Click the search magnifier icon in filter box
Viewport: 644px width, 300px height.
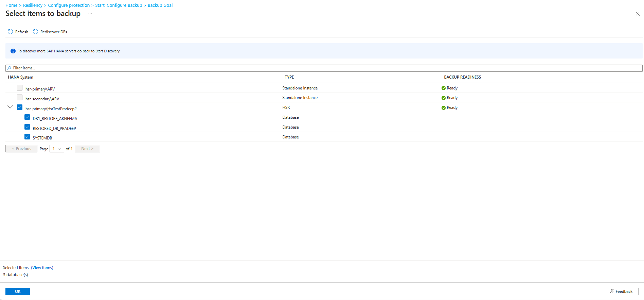coord(9,68)
